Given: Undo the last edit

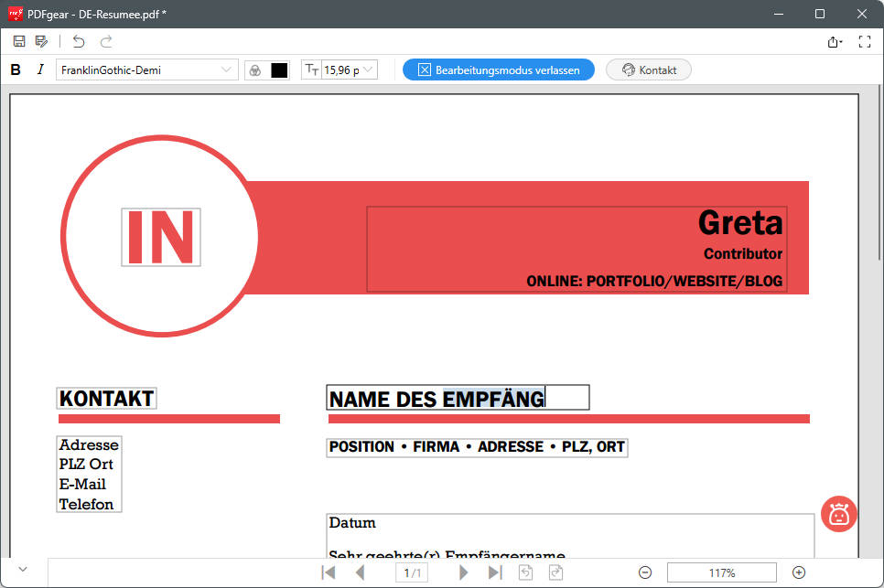Looking at the screenshot, I should (78, 41).
